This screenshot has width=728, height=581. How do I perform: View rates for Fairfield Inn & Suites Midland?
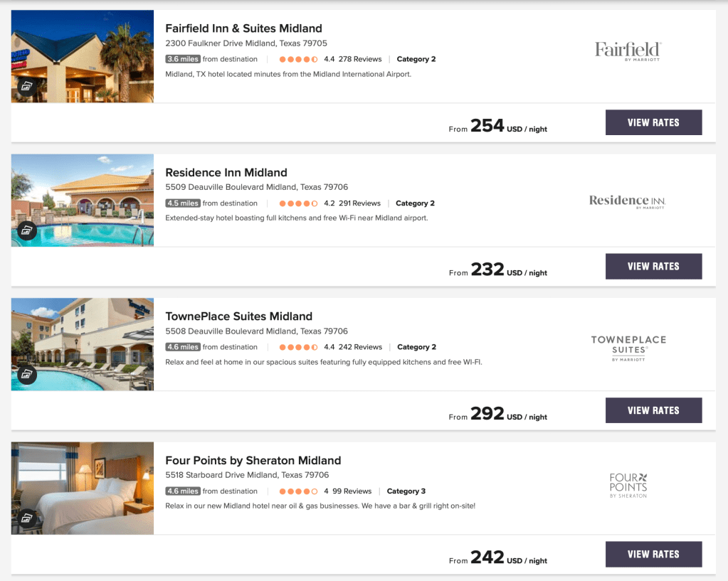[x=653, y=122]
